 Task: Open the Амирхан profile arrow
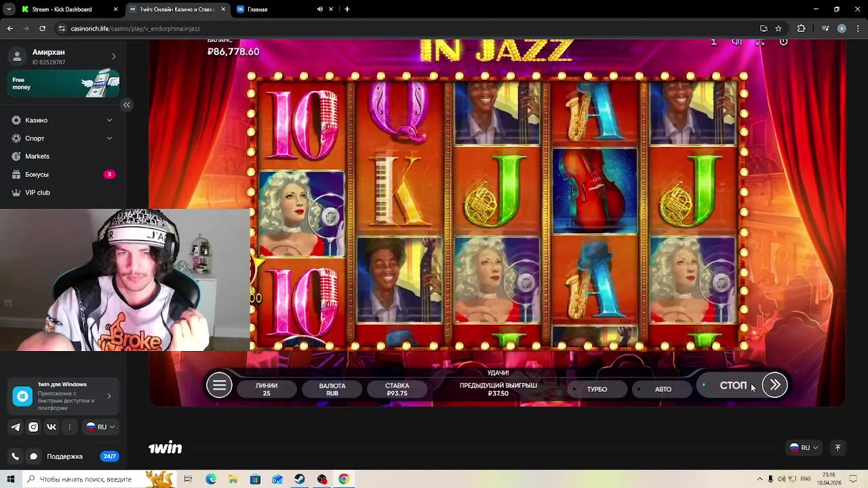113,56
